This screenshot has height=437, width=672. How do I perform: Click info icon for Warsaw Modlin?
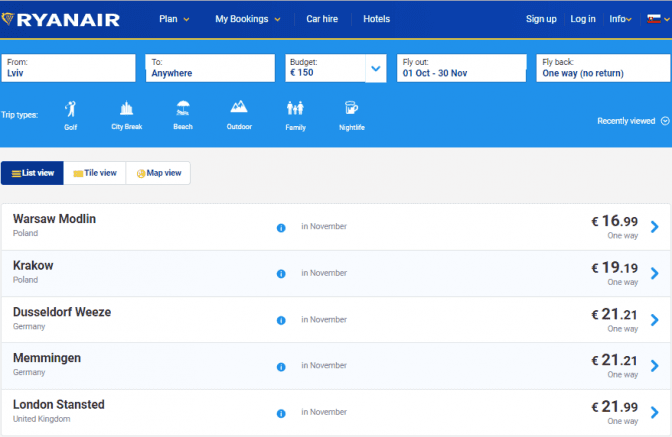[x=281, y=227]
